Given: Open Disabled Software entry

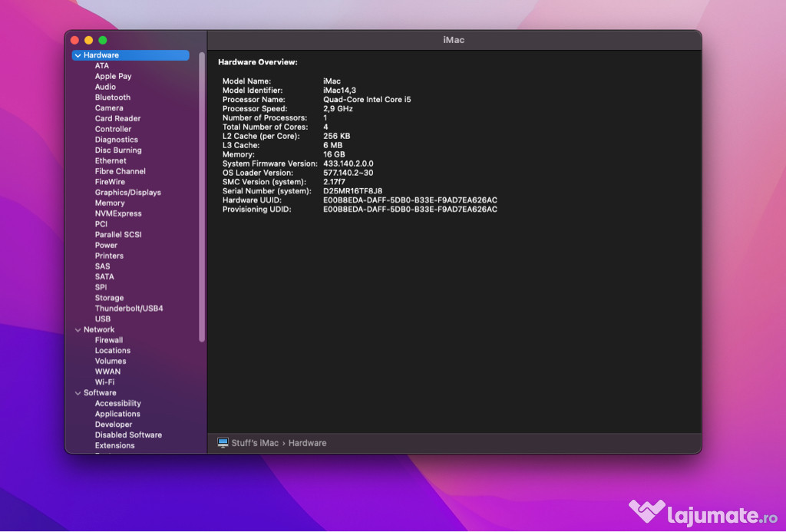Looking at the screenshot, I should (x=128, y=435).
